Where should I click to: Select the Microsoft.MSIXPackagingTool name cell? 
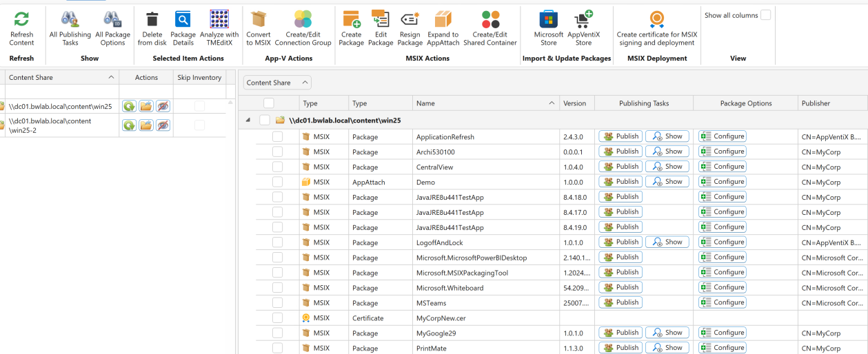pyautogui.click(x=486, y=273)
